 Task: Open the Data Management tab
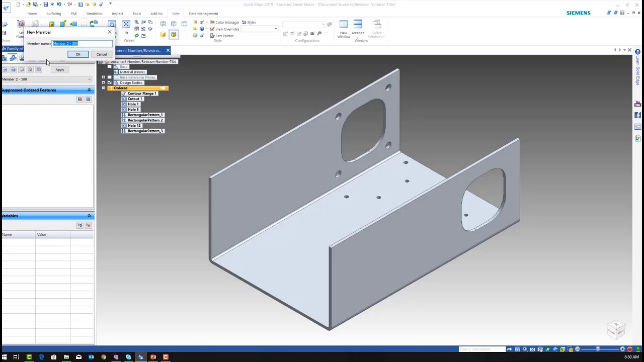pyautogui.click(x=203, y=14)
